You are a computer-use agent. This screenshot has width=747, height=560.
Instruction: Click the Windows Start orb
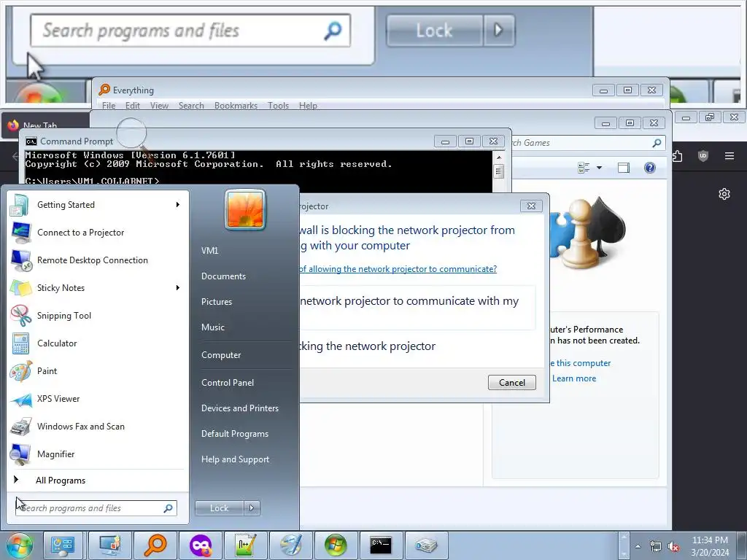(18, 545)
